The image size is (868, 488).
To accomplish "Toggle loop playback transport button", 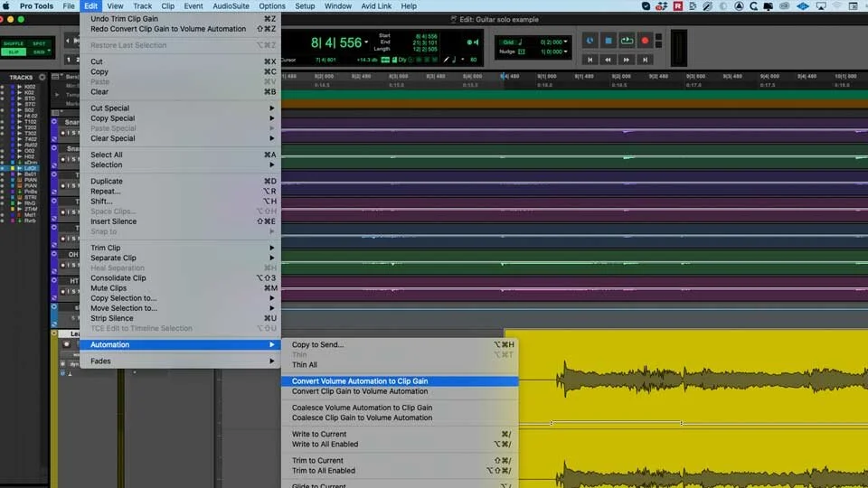I will pos(627,41).
